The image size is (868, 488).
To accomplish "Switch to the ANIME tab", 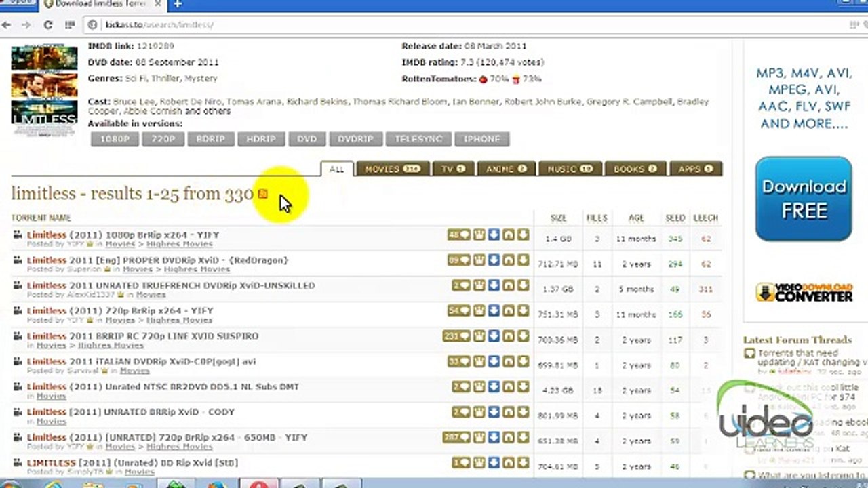I will (x=506, y=169).
